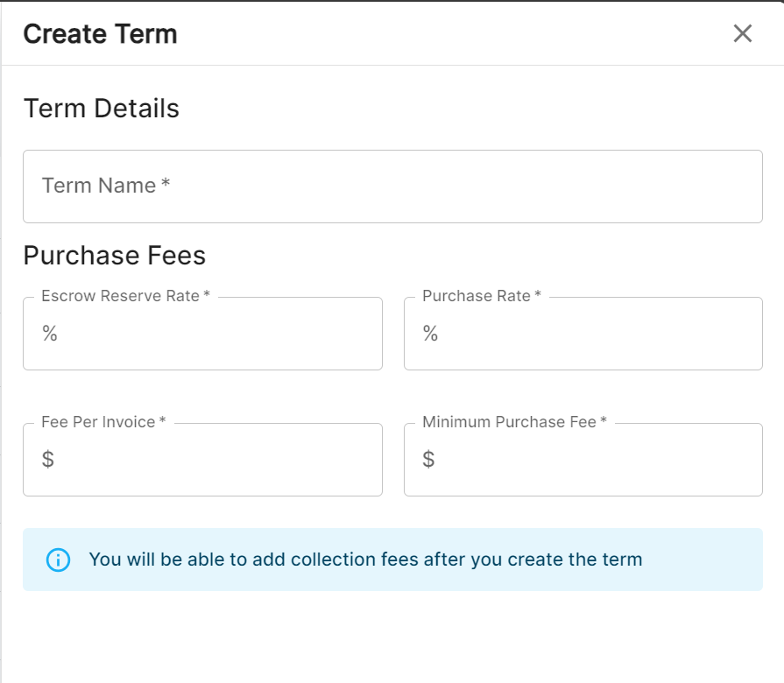Close the Create Term dialog
784x683 pixels.
click(742, 33)
